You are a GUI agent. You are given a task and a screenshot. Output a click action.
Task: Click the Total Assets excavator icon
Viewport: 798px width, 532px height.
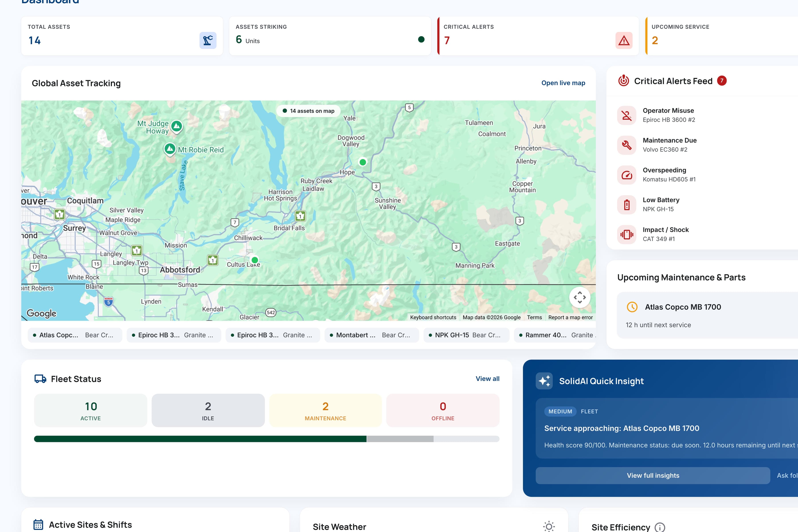tap(208, 40)
